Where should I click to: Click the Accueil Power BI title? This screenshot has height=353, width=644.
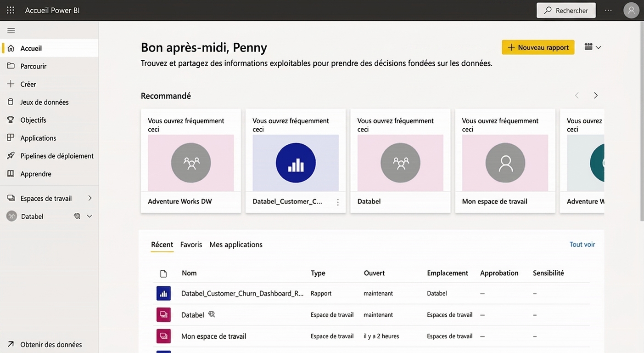[52, 10]
